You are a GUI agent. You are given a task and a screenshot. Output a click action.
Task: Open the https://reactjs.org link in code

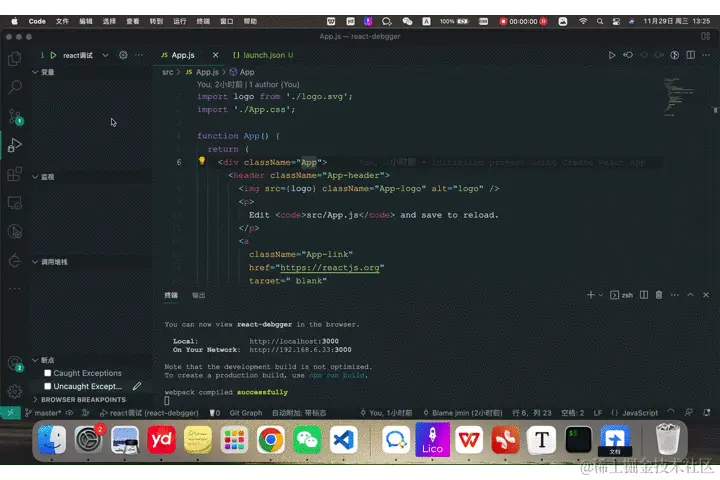[x=330, y=267]
